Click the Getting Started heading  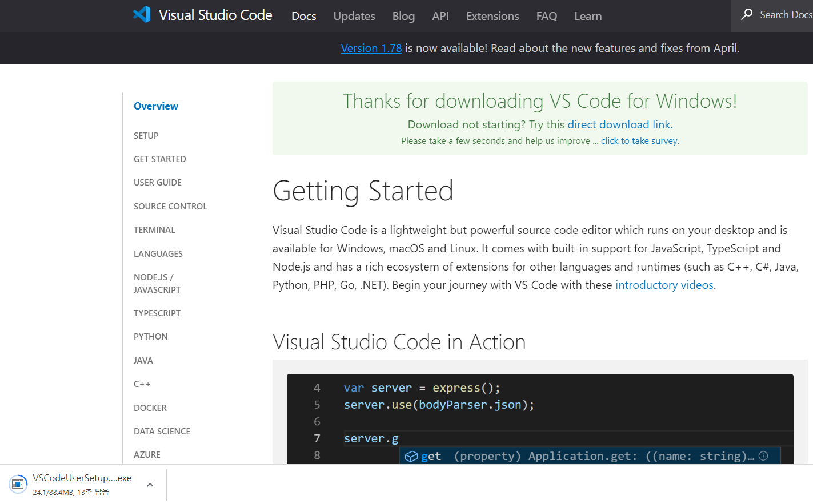[363, 191]
